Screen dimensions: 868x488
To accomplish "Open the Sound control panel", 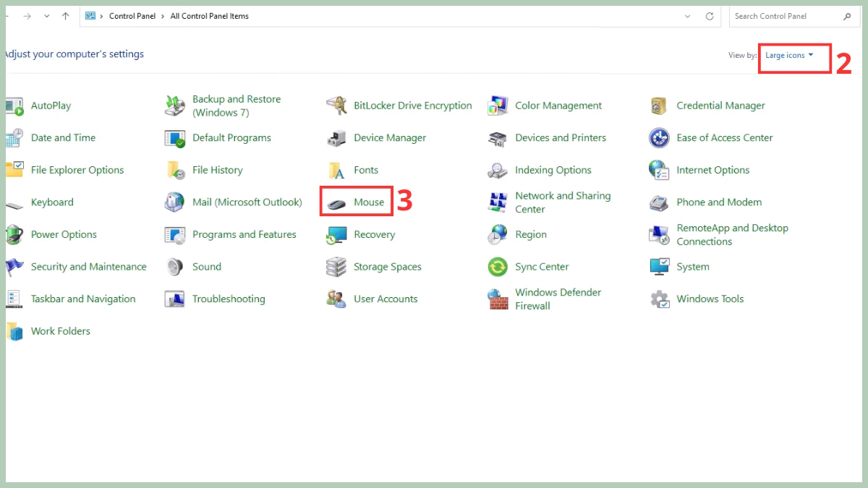I will (206, 266).
